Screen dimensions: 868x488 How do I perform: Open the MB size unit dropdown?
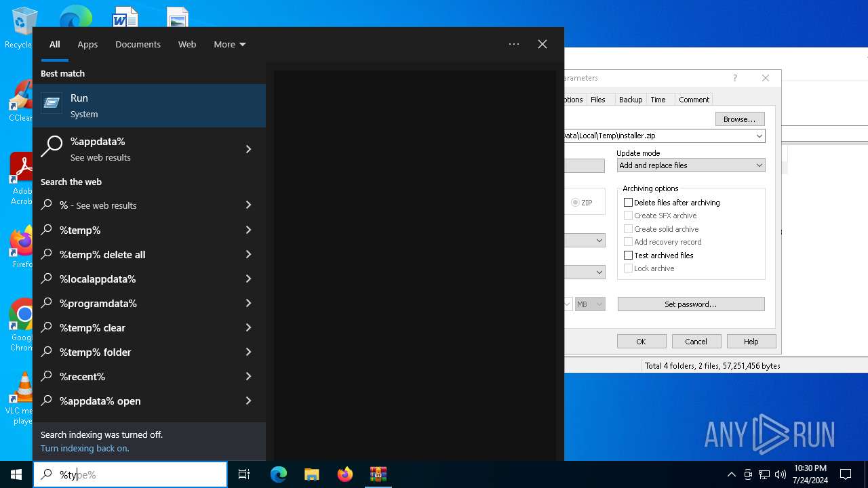click(590, 304)
